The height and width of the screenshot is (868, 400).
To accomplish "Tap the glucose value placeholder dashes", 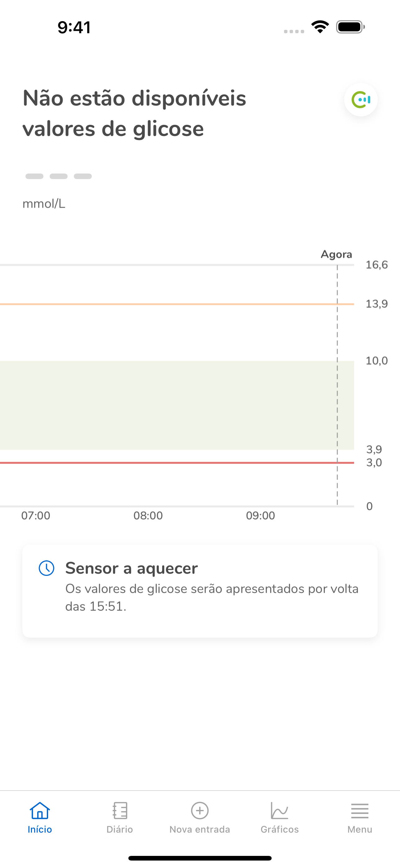I will click(59, 176).
